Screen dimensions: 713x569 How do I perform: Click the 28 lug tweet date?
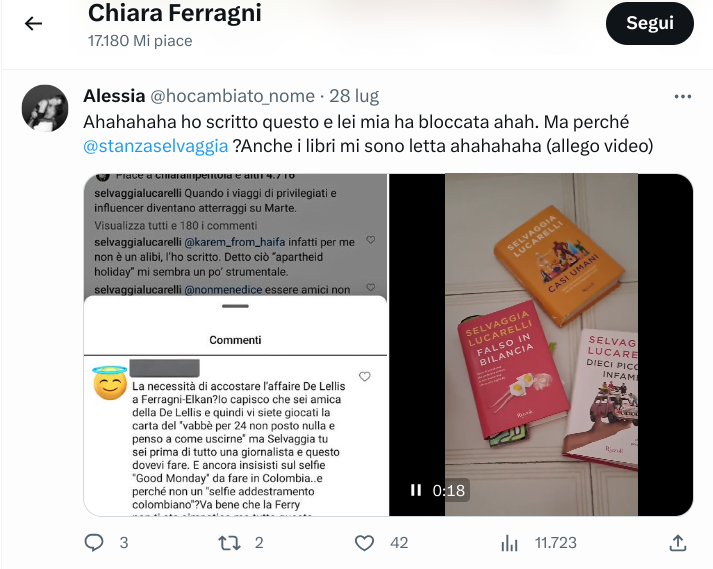pos(354,96)
